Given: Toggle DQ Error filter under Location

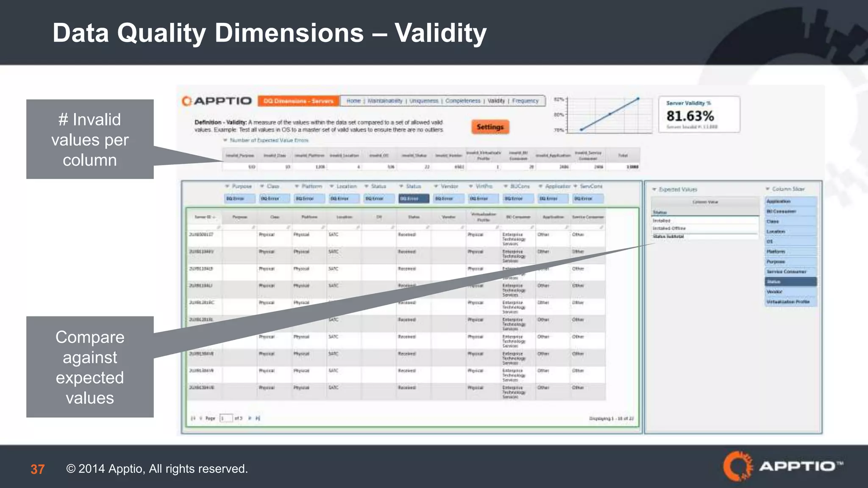Looking at the screenshot, I should coord(344,198).
